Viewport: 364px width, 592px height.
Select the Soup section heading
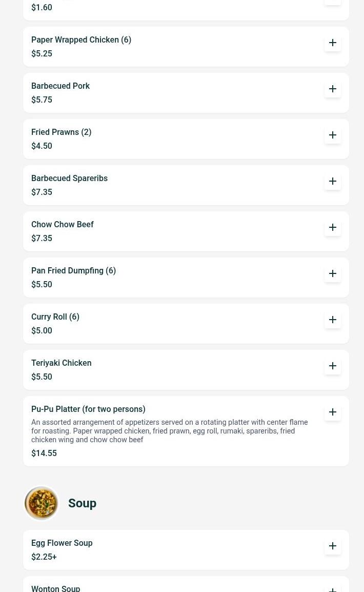pos(82,503)
